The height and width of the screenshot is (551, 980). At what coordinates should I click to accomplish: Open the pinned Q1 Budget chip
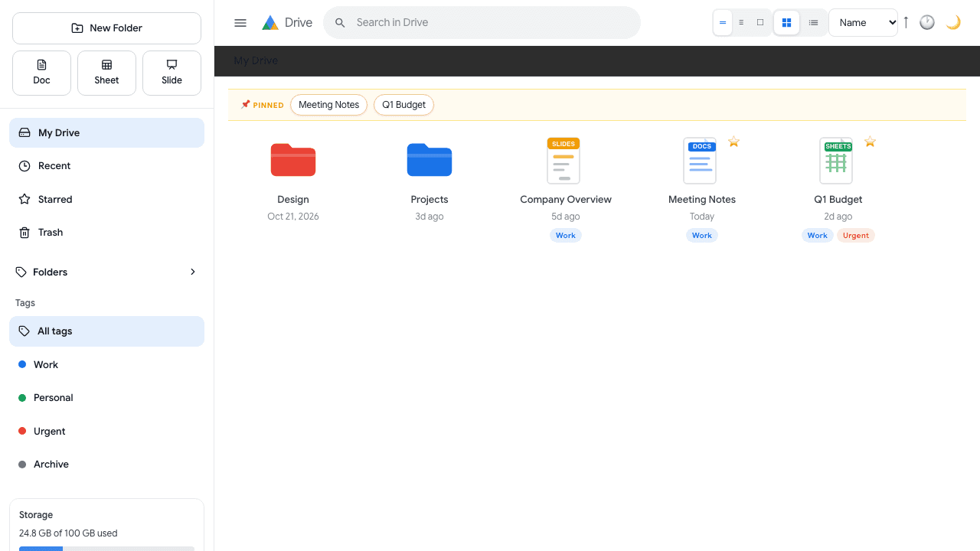click(403, 105)
